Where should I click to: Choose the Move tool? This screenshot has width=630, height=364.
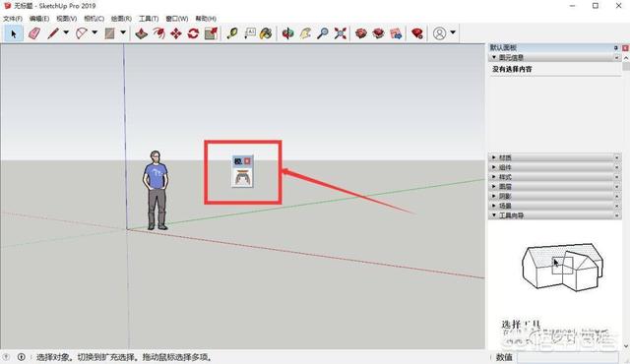176,33
